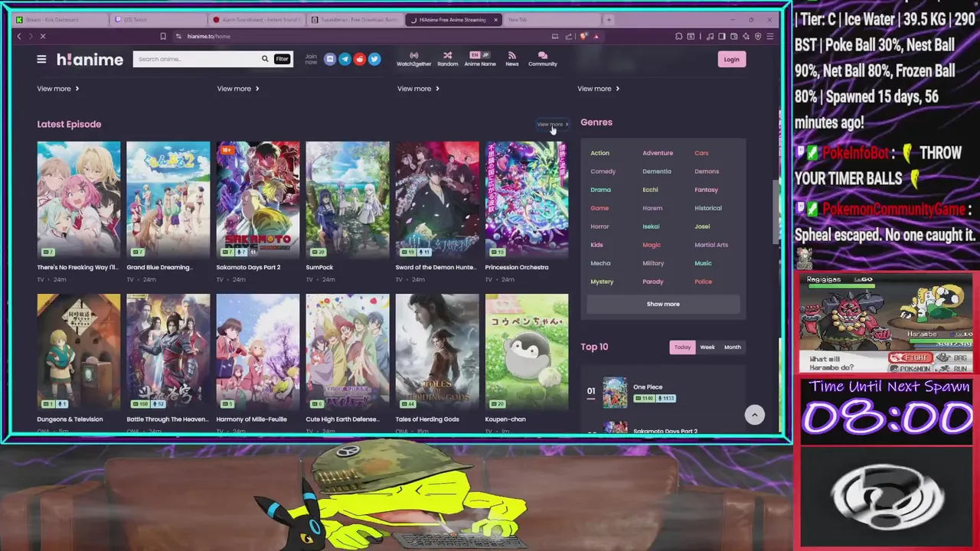Image resolution: width=980 pixels, height=551 pixels.
Task: Open a new browser tab with plus
Action: (609, 19)
